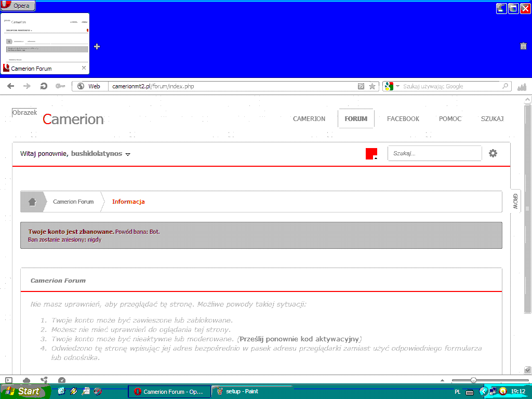This screenshot has height=399, width=532.
Task: Bookmark the page with the star icon
Action: click(372, 87)
